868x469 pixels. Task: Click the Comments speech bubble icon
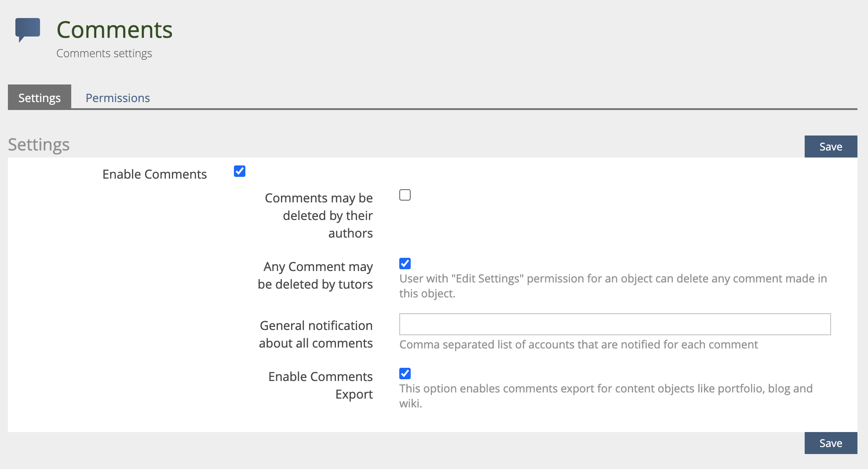[x=28, y=29]
